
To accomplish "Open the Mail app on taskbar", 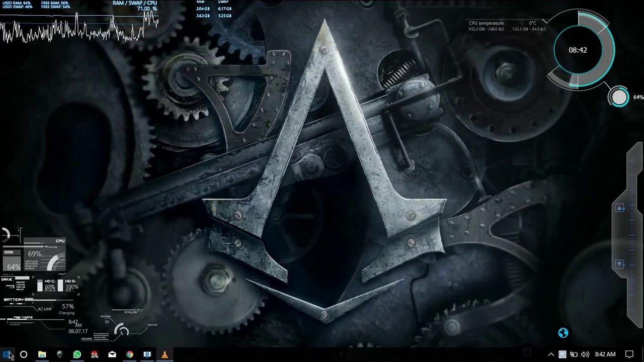I will point(112,354).
